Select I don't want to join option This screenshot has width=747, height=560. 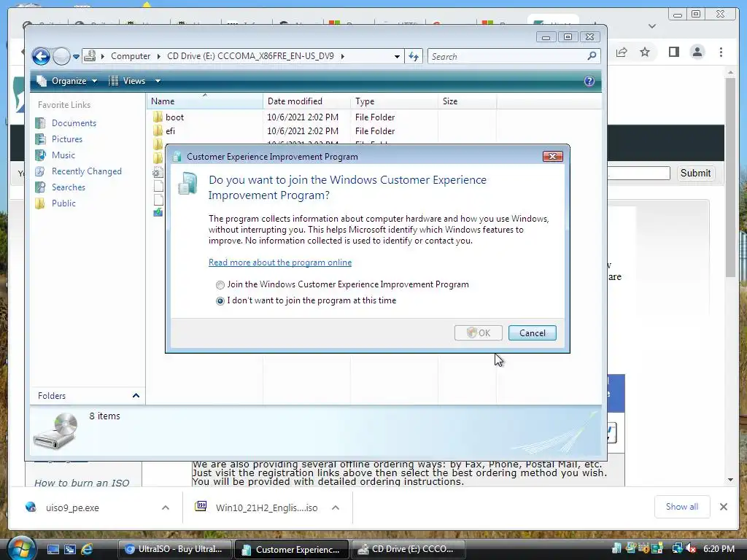point(306,301)
